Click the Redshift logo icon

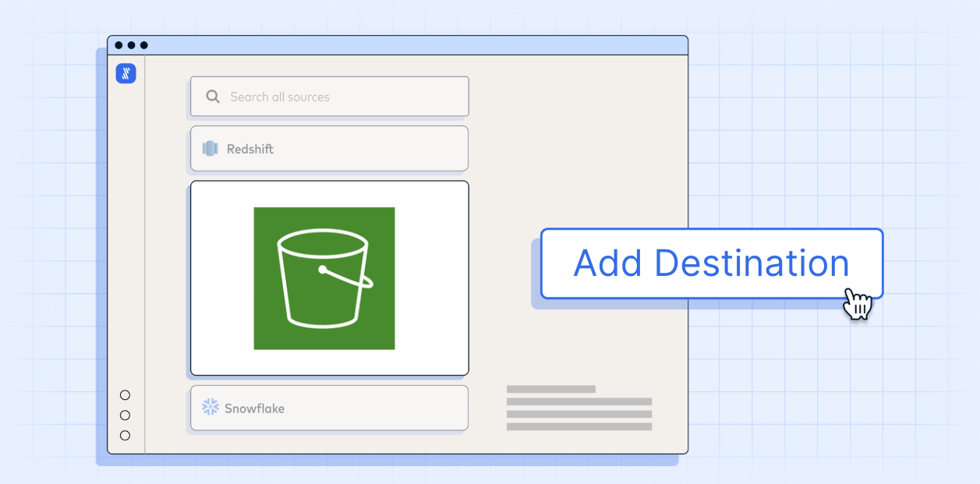[210, 148]
